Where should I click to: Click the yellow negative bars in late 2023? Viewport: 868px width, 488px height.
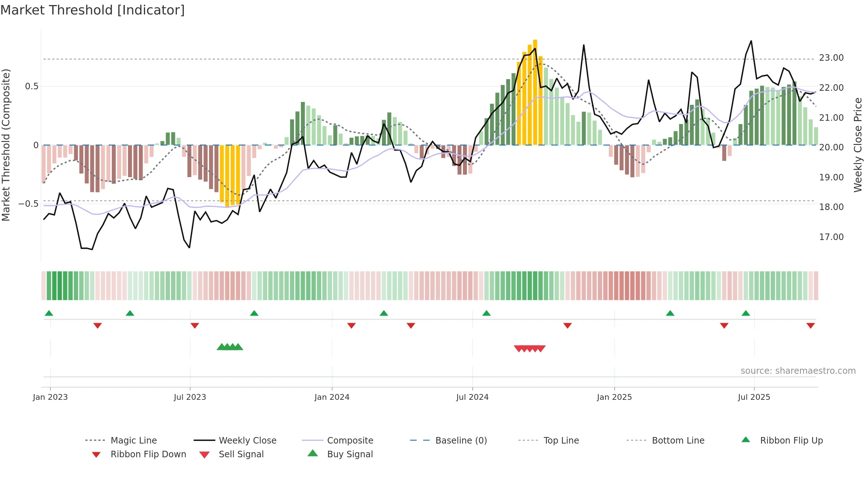(x=230, y=176)
